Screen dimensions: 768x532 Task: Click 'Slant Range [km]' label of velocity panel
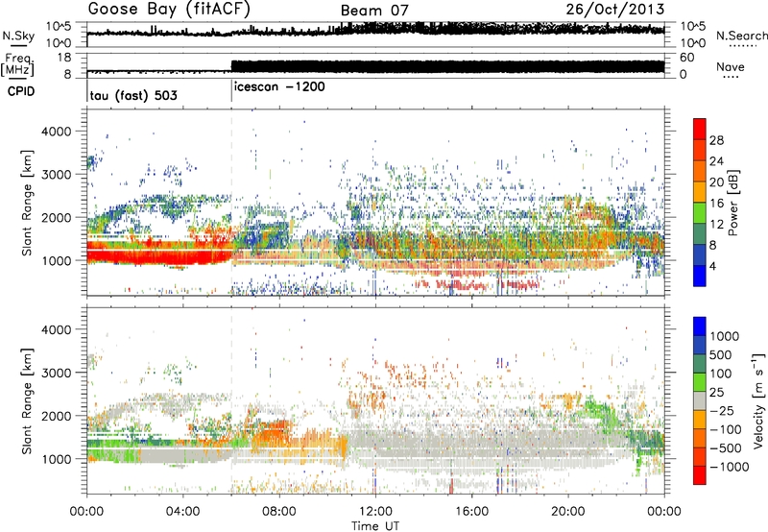tap(27, 400)
